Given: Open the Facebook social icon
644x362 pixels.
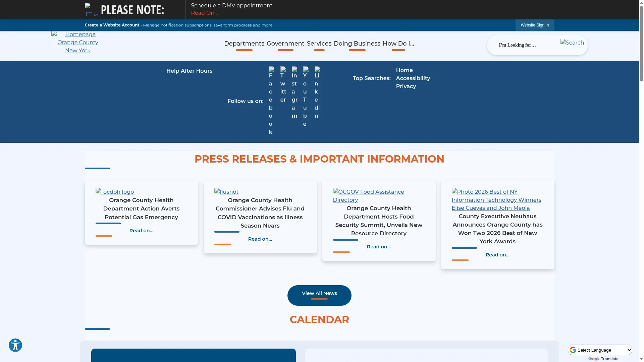Looking at the screenshot, I should (271, 101).
